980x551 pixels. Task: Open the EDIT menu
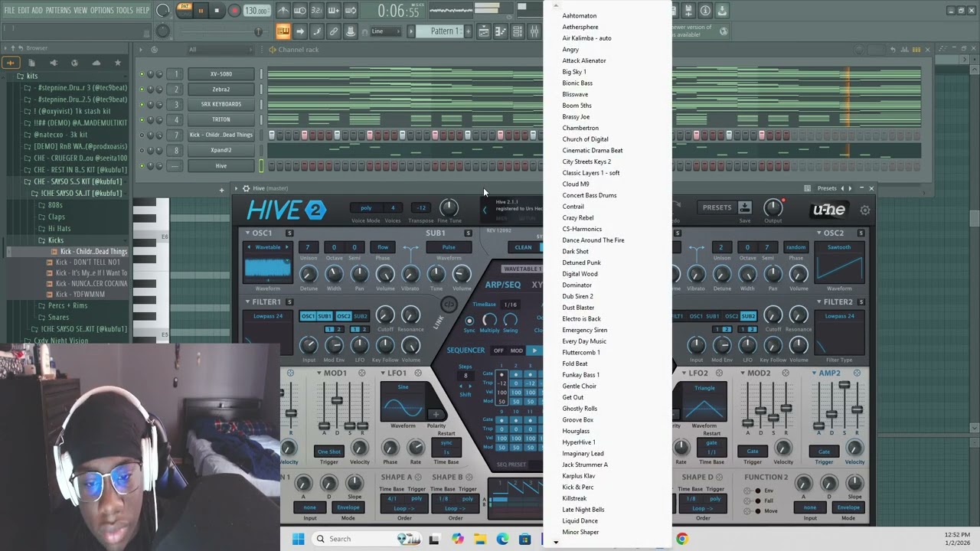24,10
